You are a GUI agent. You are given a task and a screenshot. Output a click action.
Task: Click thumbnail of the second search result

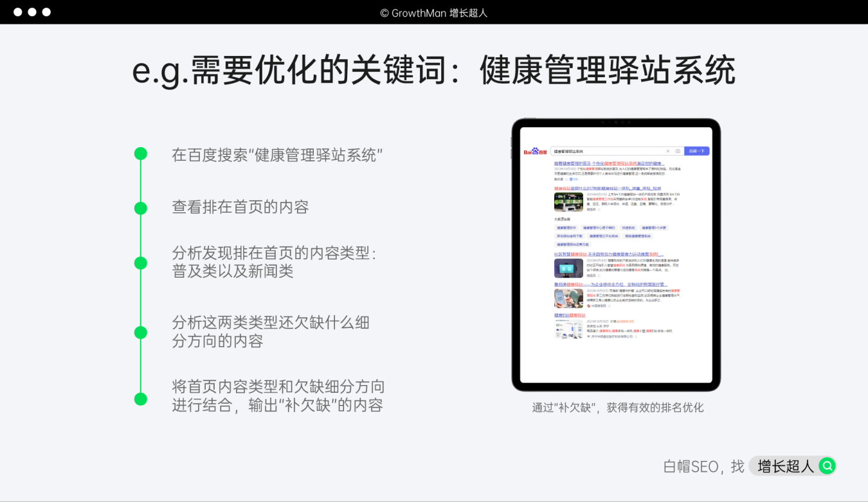click(568, 202)
